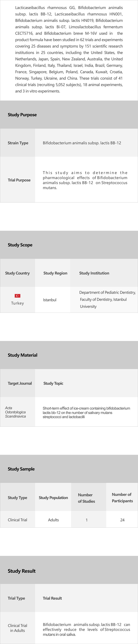Click the Study Sample section header
Screen dimensions: 138x644
tap(21, 469)
